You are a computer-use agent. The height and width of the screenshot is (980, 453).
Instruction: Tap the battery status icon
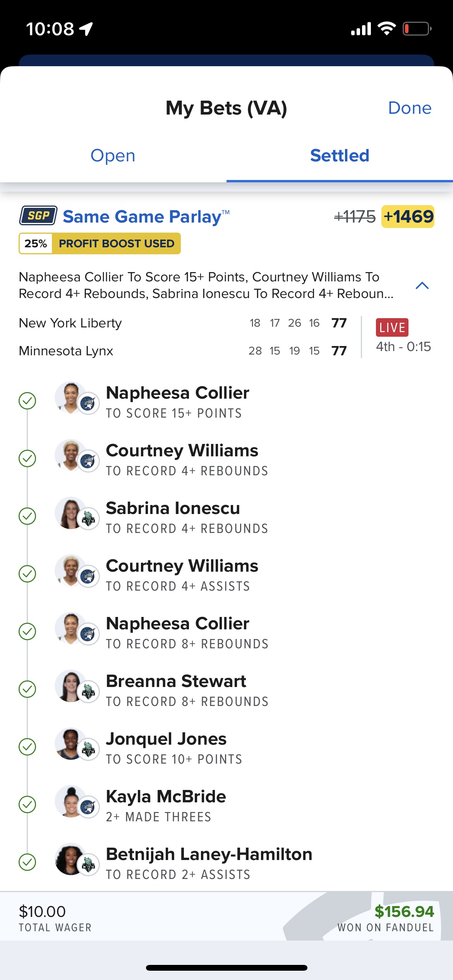417,29
